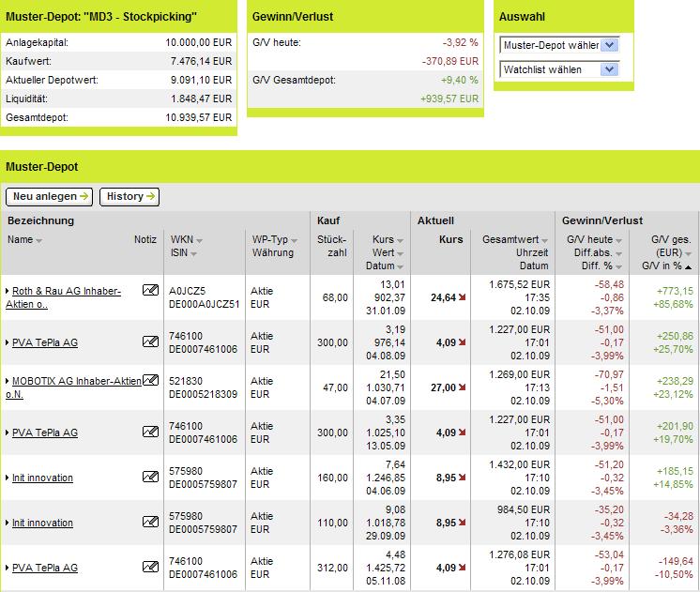Viewport: 700px width, 592px height.
Task: Click Gesamtwert 984,50 EUR
Action: (x=524, y=509)
